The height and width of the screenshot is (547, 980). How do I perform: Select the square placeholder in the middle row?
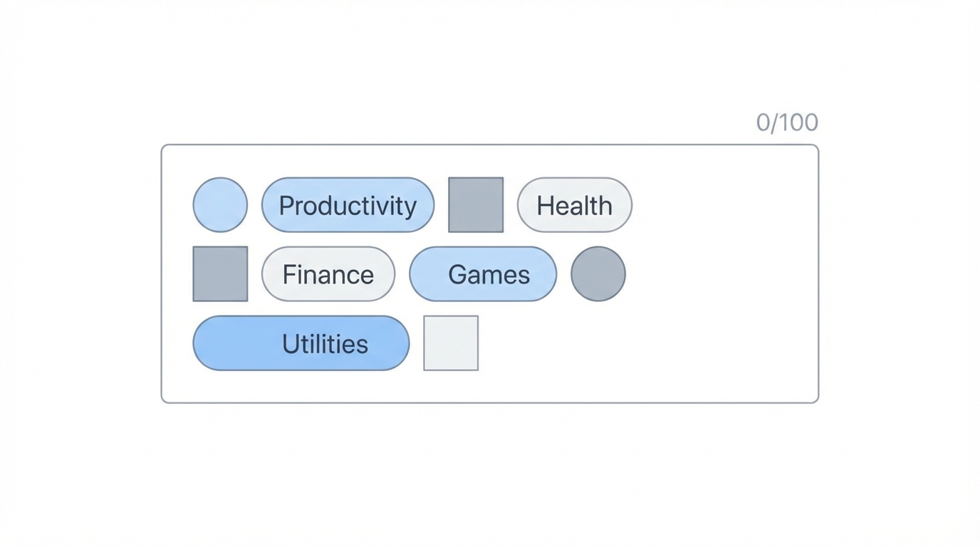point(219,273)
